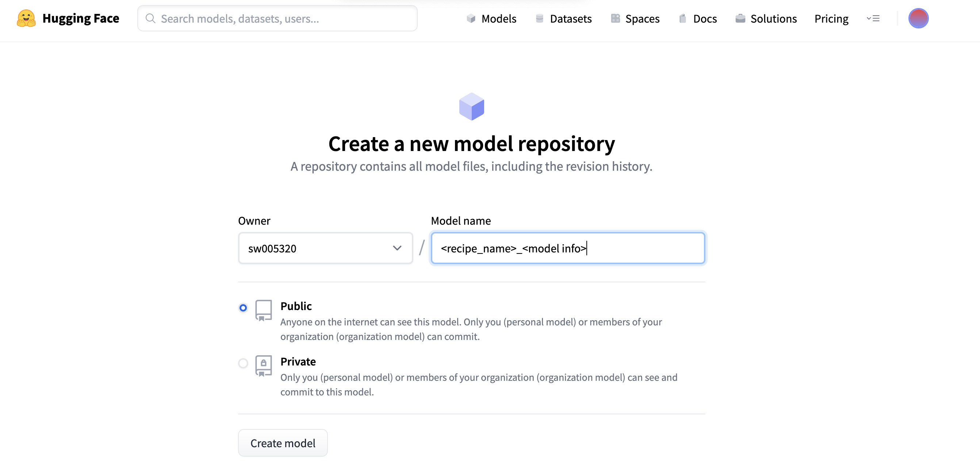Click the Spaces grid icon
This screenshot has width=980, height=472.
pyautogui.click(x=615, y=18)
